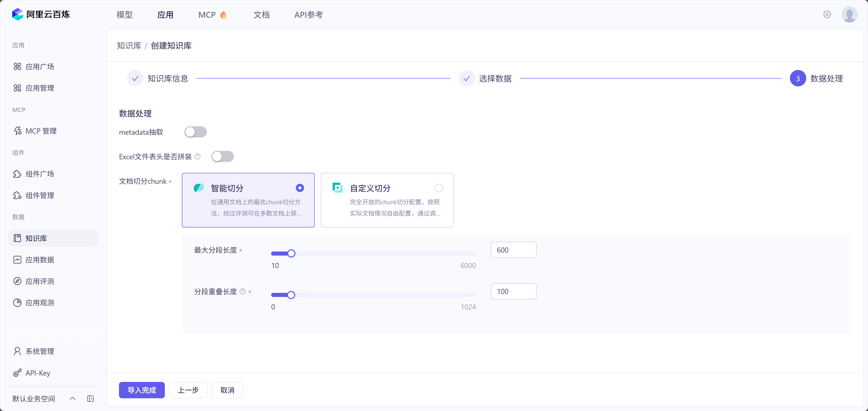868x411 pixels.
Task: Open API-Key key icon in sidebar
Action: click(x=17, y=373)
